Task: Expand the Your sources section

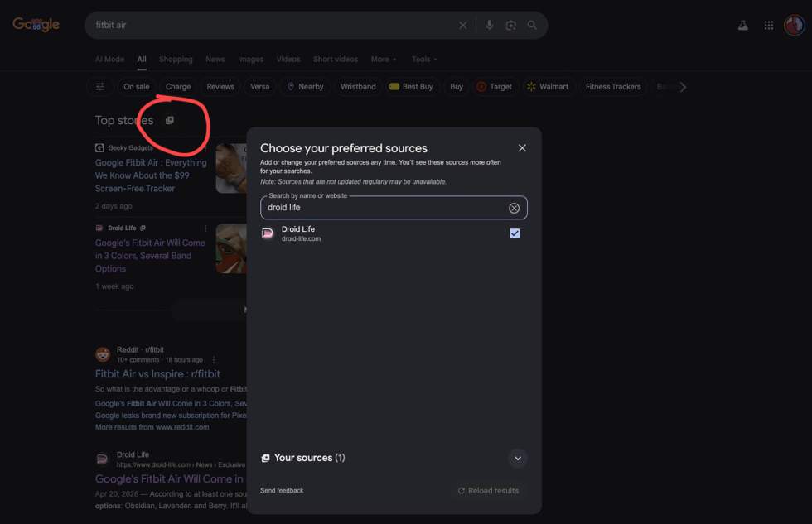Action: (517, 458)
